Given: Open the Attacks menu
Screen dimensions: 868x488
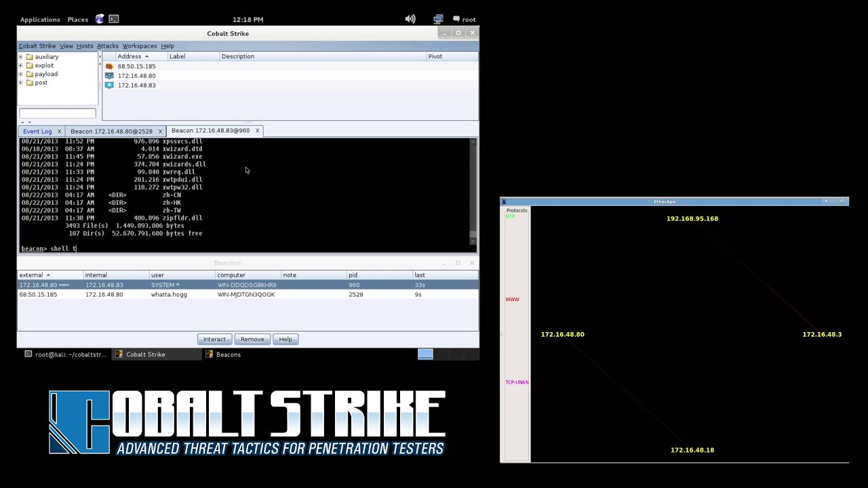Looking at the screenshot, I should coord(108,46).
